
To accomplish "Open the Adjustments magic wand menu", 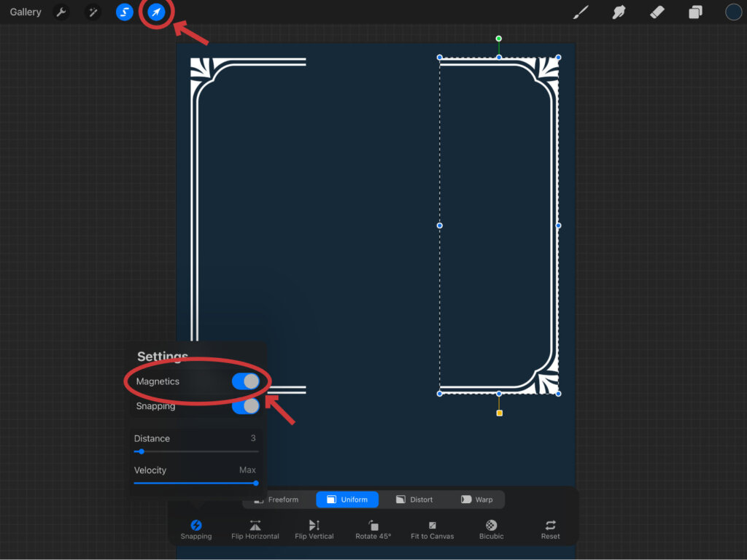I will pyautogui.click(x=93, y=12).
